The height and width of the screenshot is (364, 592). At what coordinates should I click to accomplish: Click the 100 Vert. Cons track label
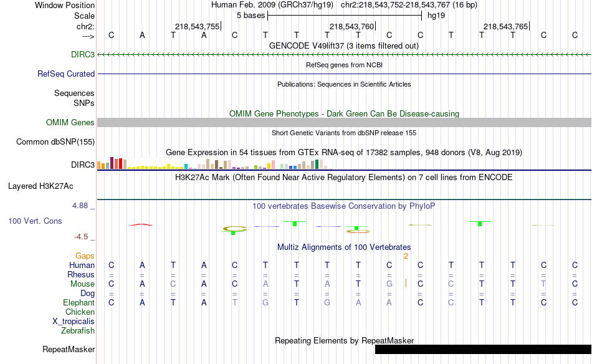click(x=35, y=221)
